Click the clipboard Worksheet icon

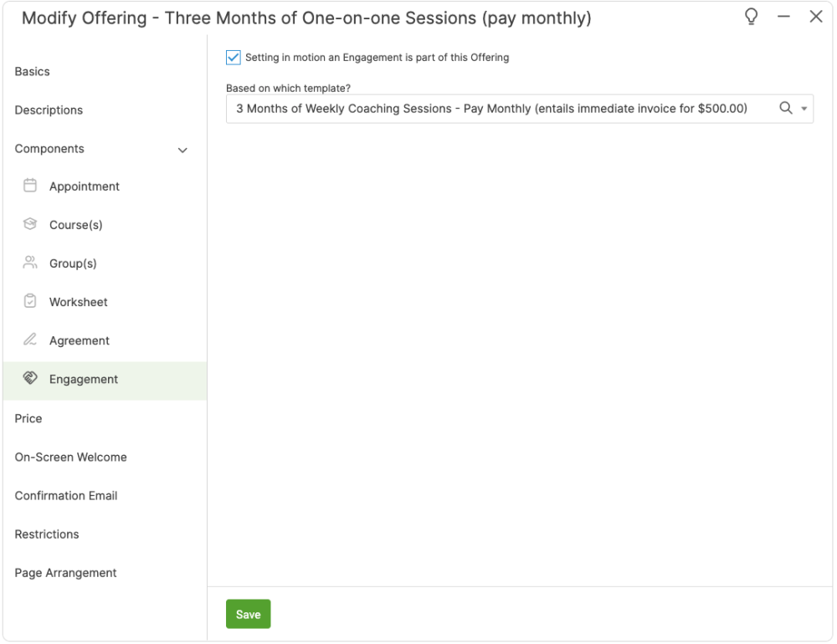point(30,301)
